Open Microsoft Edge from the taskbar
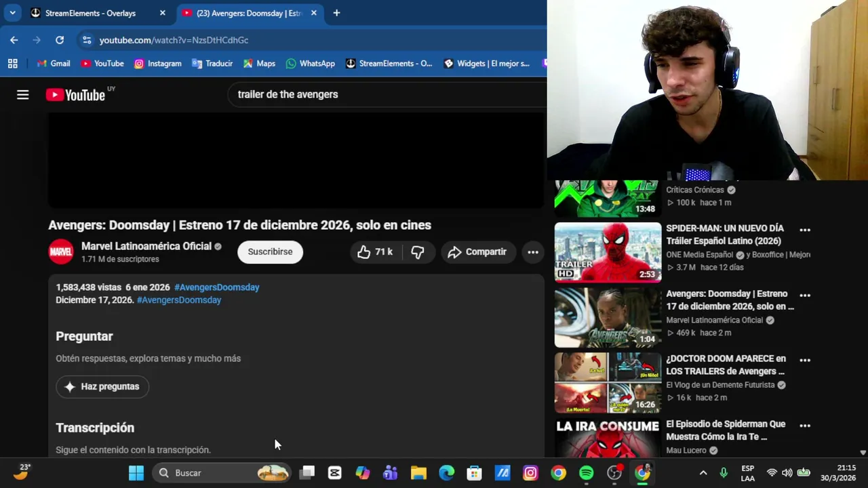This screenshot has height=488, width=868. 446,472
